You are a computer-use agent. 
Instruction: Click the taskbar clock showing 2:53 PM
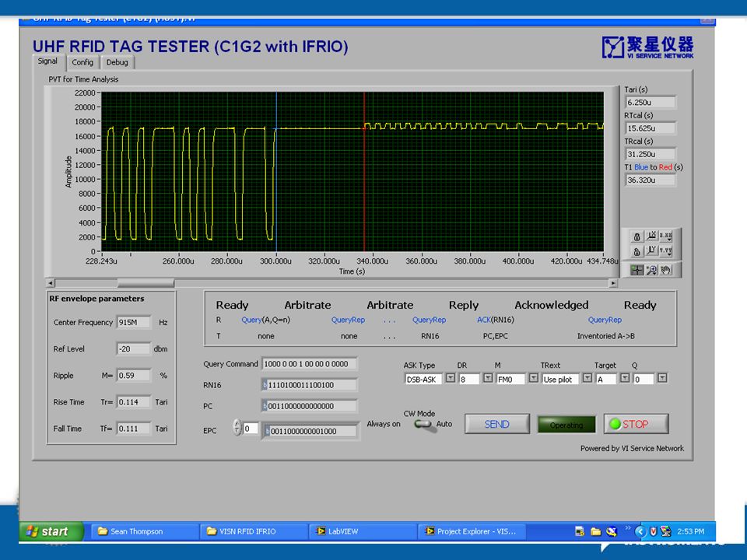point(690,531)
